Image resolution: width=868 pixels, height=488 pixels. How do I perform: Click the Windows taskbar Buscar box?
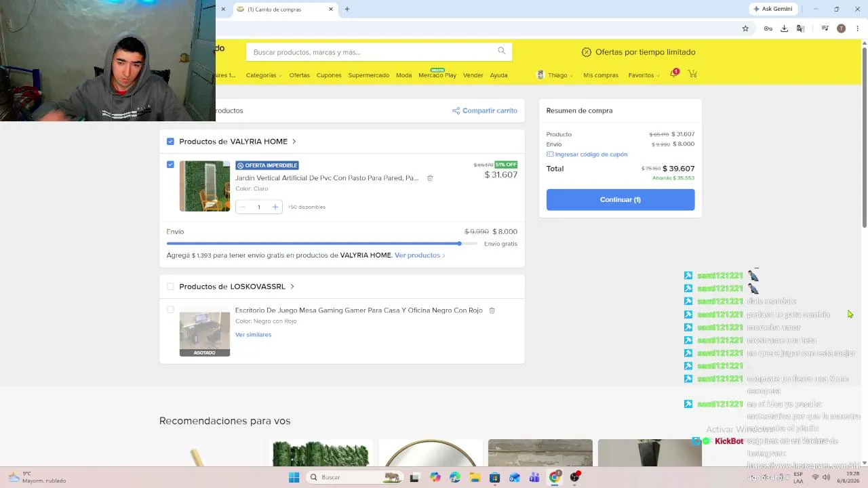tap(354, 477)
